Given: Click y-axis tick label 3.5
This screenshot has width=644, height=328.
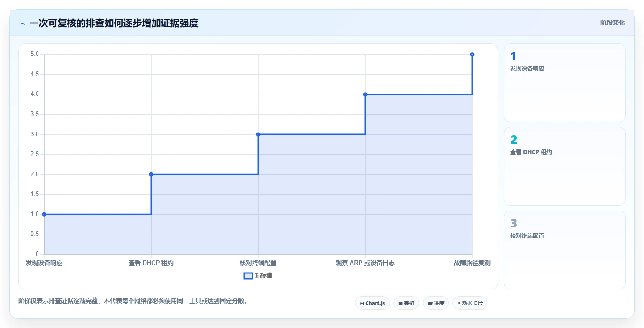Looking at the screenshot, I should (x=35, y=114).
